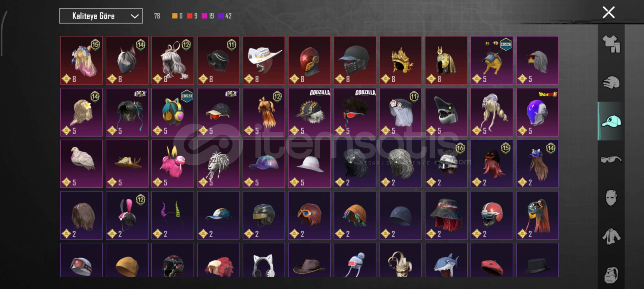Viewport: 644px width, 289px height.
Task: Open the glasses category icon
Action: 611,159
